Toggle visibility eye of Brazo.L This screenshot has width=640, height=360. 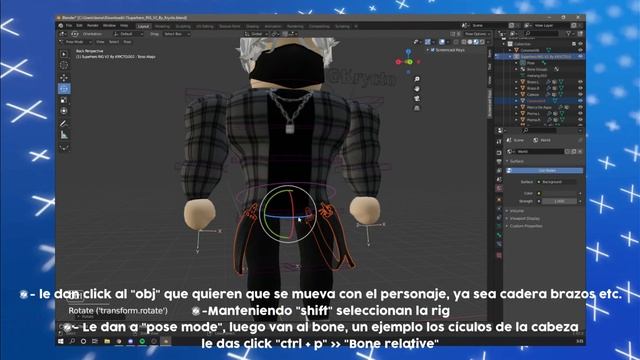coord(580,82)
